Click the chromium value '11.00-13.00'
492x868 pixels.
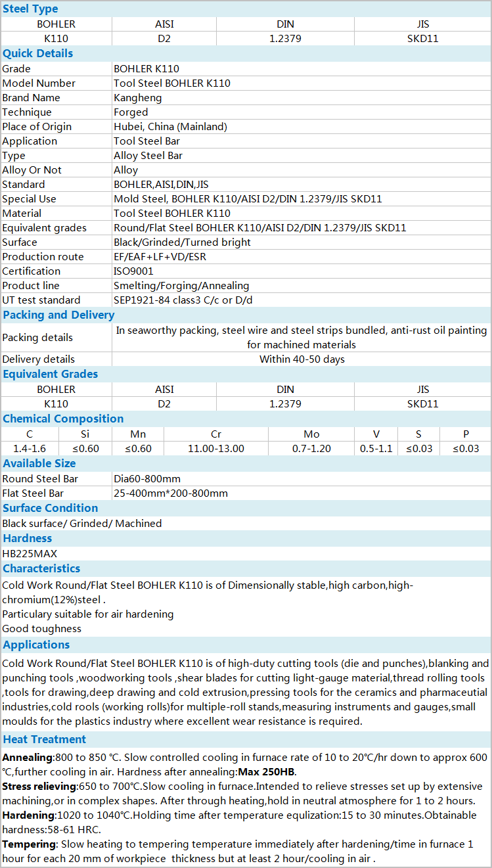click(x=216, y=448)
